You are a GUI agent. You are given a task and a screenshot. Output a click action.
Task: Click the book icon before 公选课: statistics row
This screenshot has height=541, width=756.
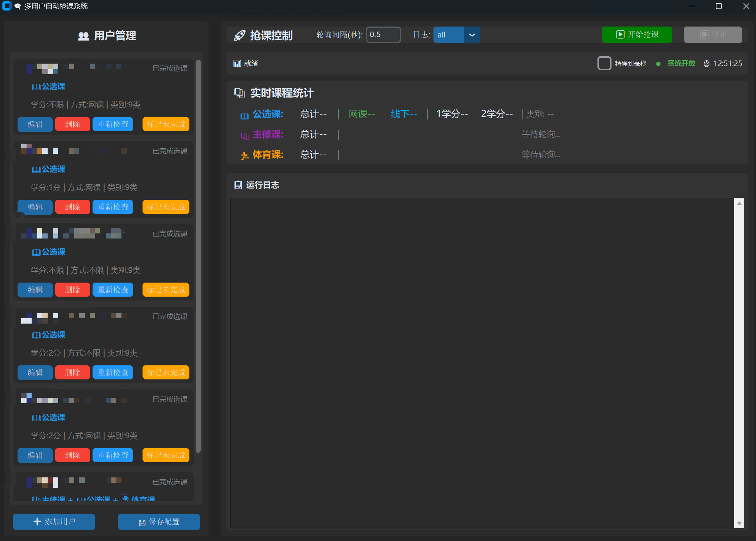(x=244, y=116)
